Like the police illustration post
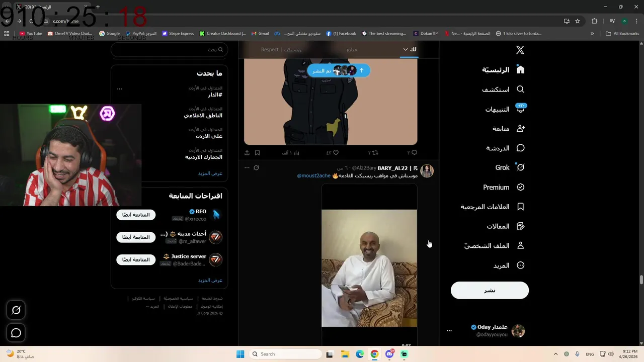Viewport: 644px width, 362px height. 333,152
